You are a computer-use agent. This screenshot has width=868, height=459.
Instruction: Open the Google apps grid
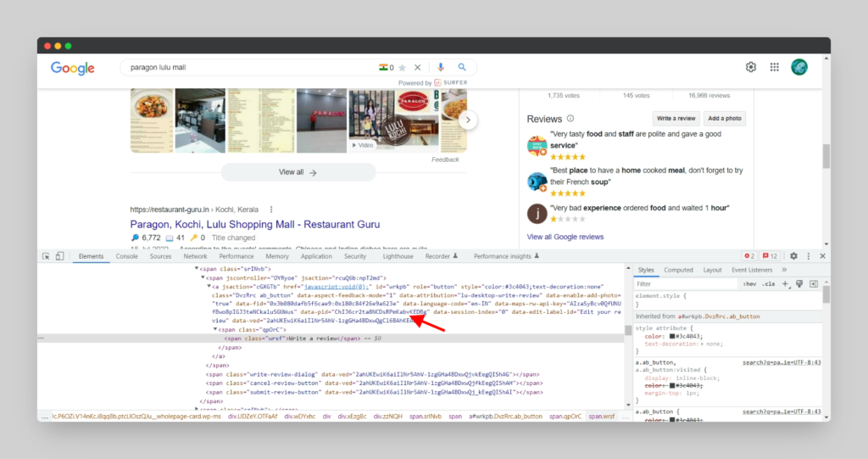click(775, 67)
